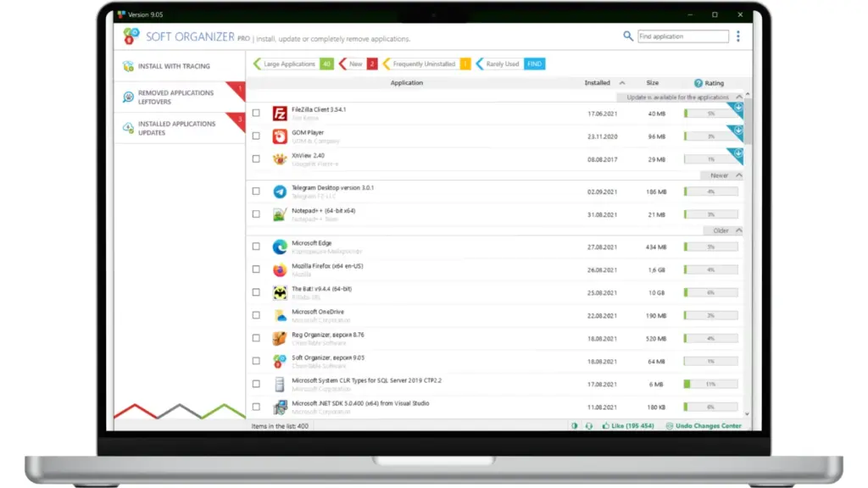
Task: Filter by Large Applications
Action: tap(289, 64)
